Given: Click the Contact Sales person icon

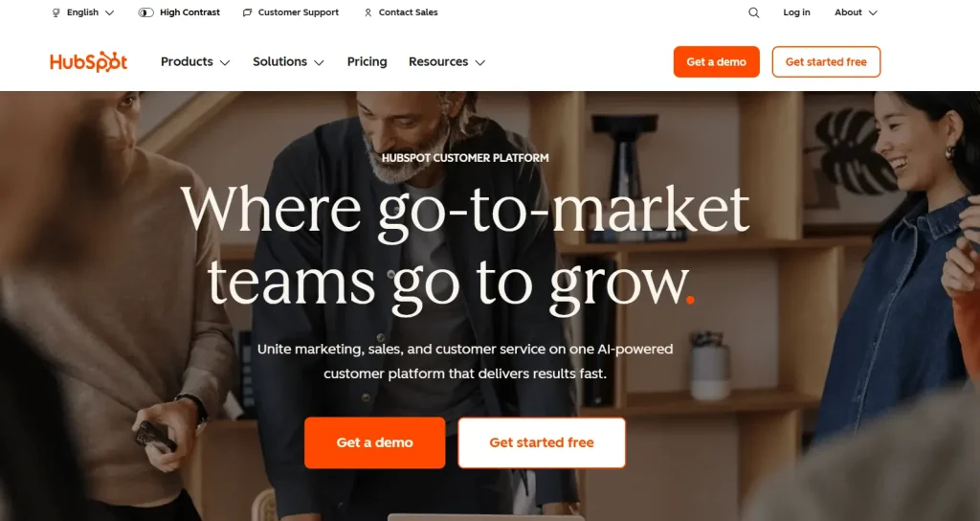Looking at the screenshot, I should [368, 12].
